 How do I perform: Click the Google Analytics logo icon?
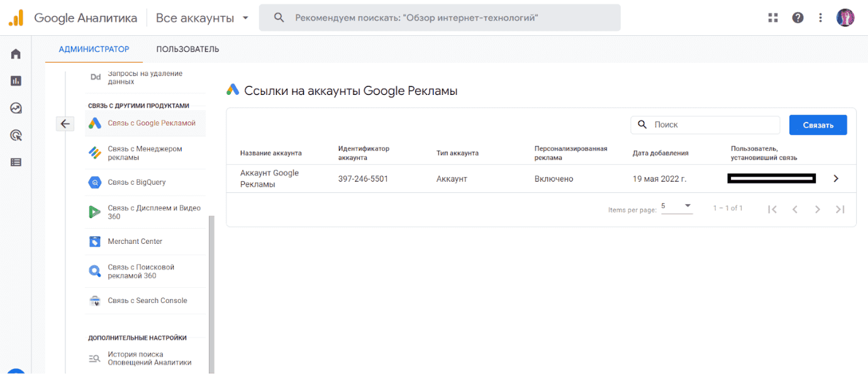click(x=16, y=18)
